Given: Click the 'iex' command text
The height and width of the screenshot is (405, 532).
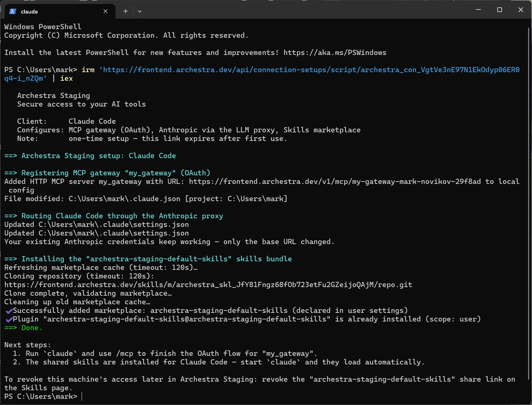Looking at the screenshot, I should coord(67,78).
